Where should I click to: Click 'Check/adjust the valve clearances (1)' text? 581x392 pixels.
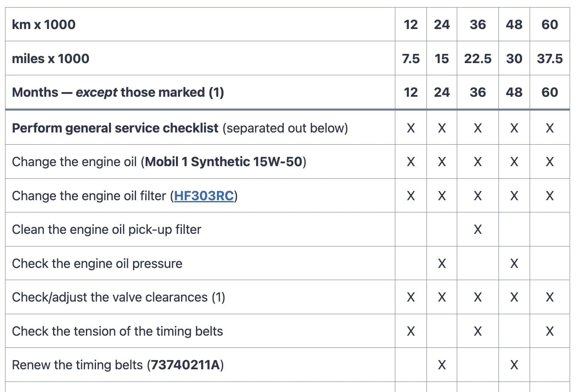118,297
